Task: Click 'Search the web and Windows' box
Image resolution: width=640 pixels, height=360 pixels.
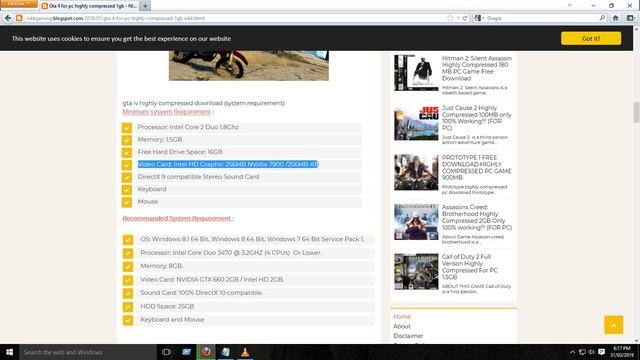Action: tap(88, 352)
